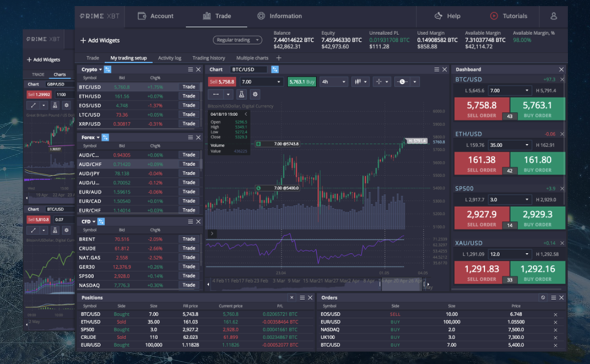Click Add Widgets in background window

pos(44,60)
